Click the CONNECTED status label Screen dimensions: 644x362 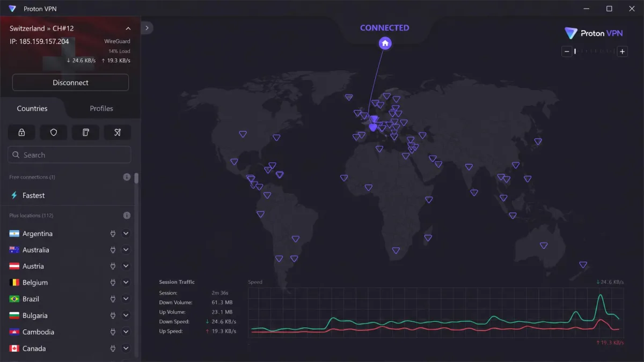coord(385,28)
